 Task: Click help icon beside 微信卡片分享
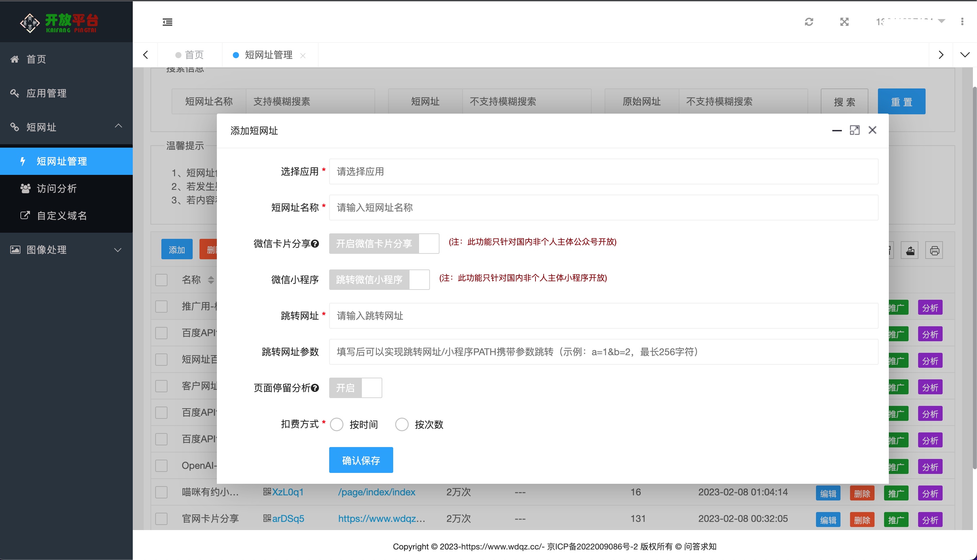(x=315, y=244)
